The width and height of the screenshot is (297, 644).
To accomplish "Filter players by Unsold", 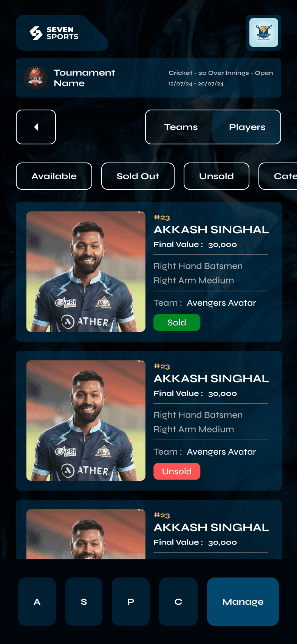I will (217, 176).
